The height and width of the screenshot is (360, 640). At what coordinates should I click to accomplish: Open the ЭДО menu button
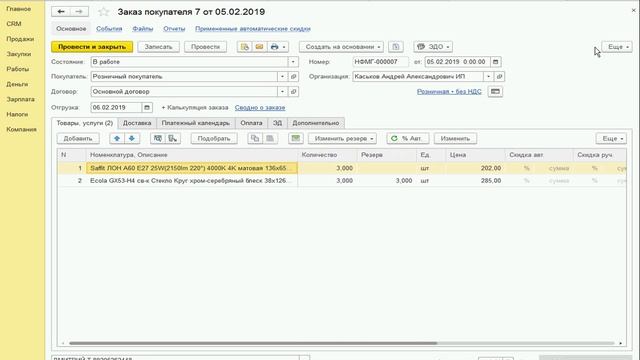433,47
